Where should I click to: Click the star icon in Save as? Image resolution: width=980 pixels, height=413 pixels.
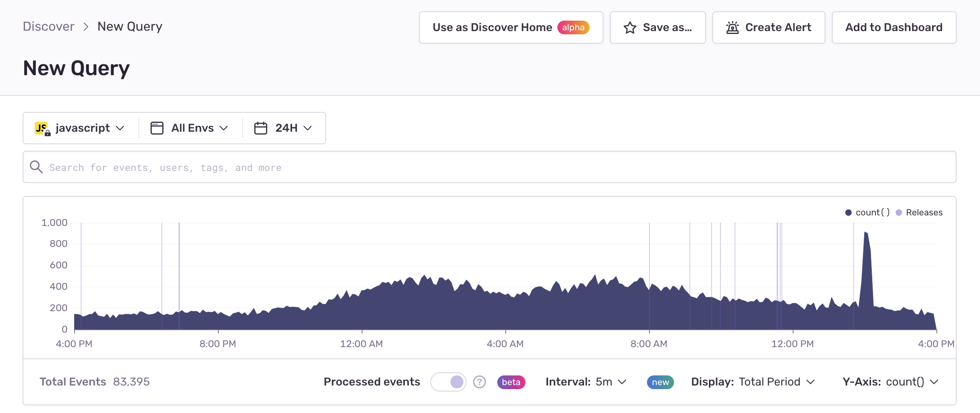[x=630, y=27]
